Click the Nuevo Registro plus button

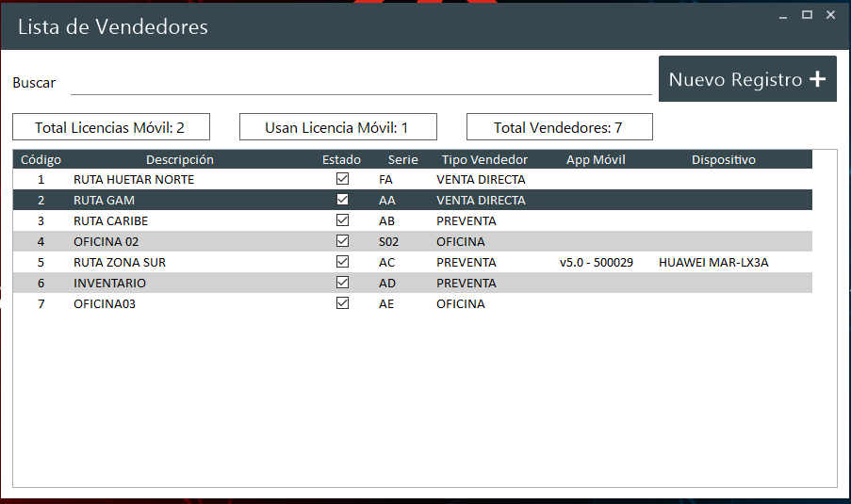(746, 79)
